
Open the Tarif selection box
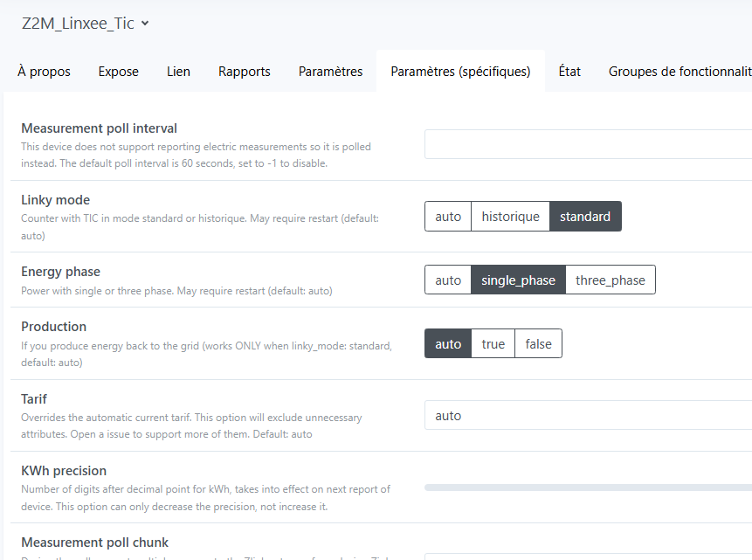point(587,416)
